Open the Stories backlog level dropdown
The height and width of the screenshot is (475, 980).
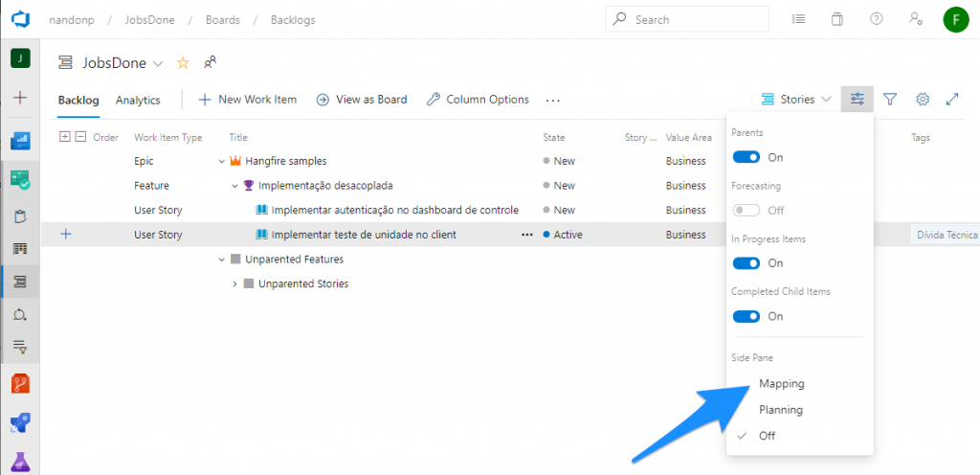[x=796, y=100]
